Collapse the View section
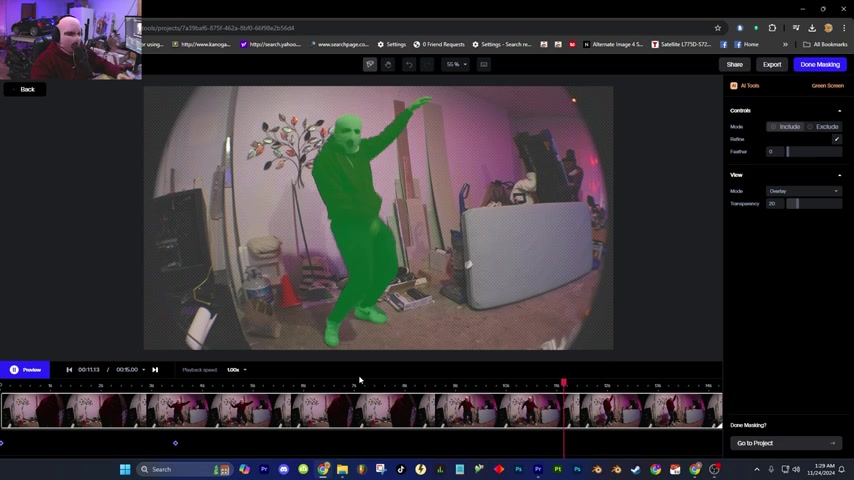 839,175
